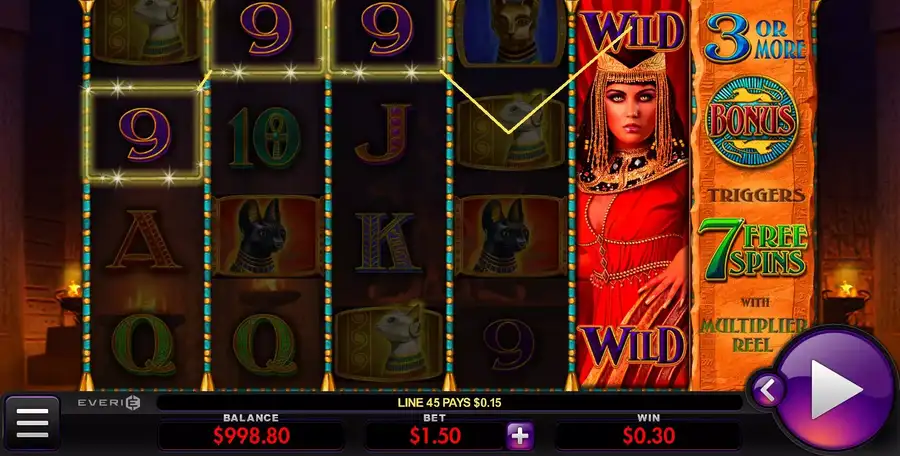
Task: Click the black cat symbol on reel two
Action: (x=266, y=236)
